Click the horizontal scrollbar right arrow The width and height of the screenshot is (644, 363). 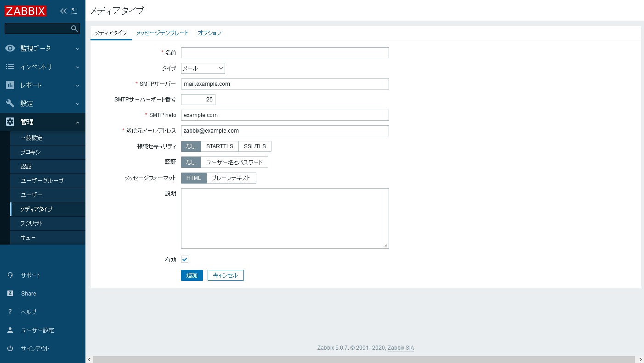pyautogui.click(x=640, y=359)
